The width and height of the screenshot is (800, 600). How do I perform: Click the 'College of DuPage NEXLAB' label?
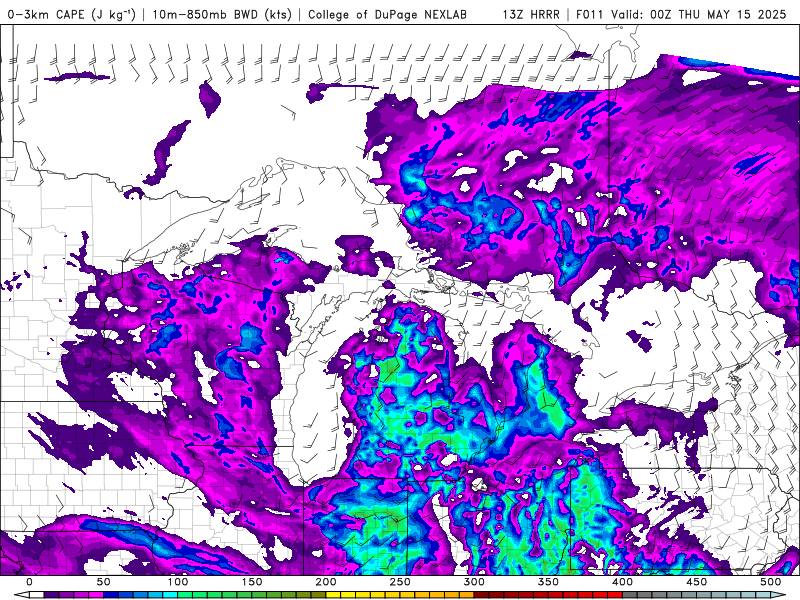coord(387,14)
